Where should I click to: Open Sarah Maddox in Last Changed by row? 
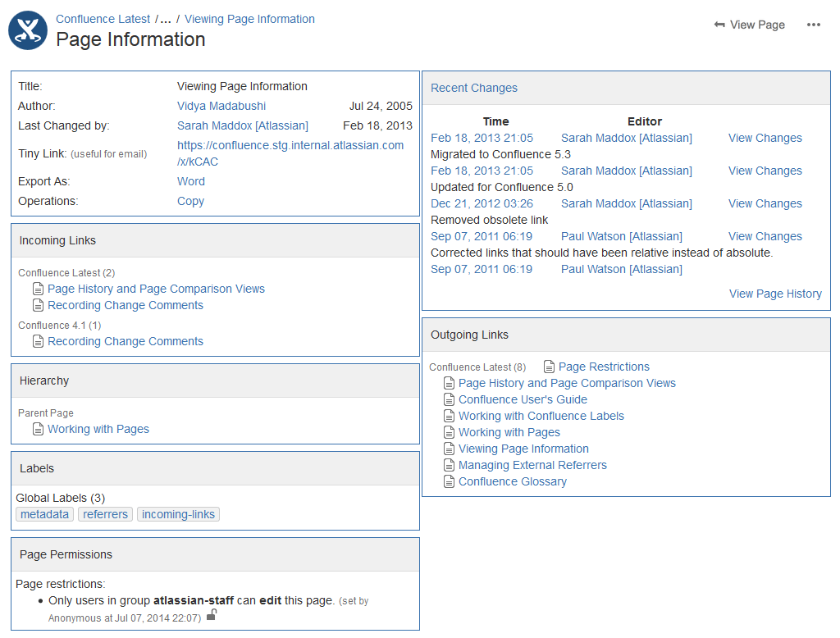243,126
